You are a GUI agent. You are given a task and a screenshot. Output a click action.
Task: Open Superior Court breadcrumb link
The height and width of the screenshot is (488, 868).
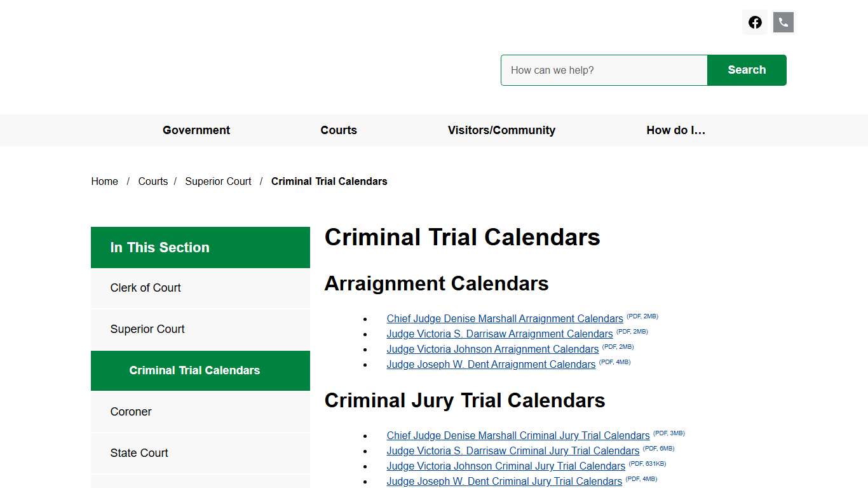coord(218,181)
